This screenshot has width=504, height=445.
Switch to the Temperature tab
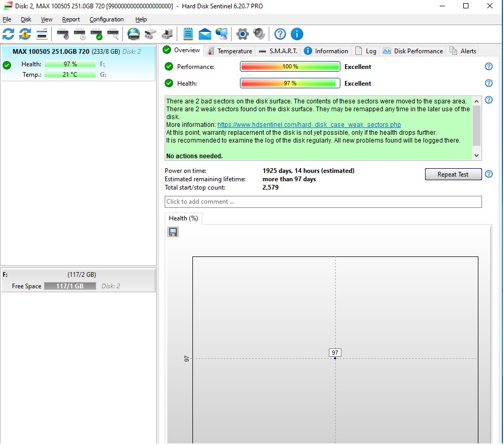click(x=230, y=51)
